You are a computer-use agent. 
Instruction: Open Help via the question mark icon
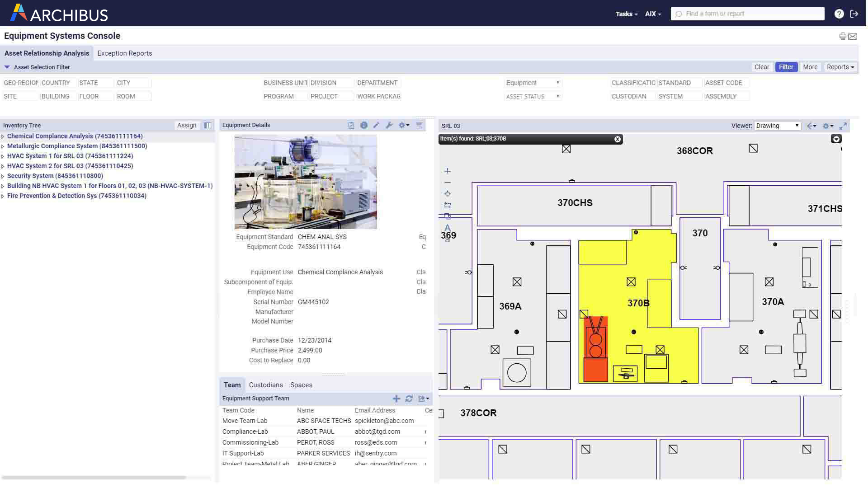point(839,14)
